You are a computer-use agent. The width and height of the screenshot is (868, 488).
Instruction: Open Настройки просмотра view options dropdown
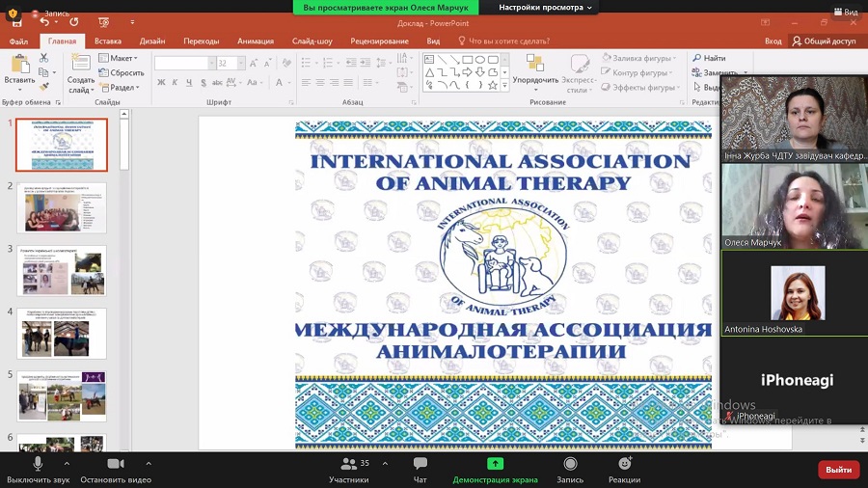pyautogui.click(x=545, y=7)
